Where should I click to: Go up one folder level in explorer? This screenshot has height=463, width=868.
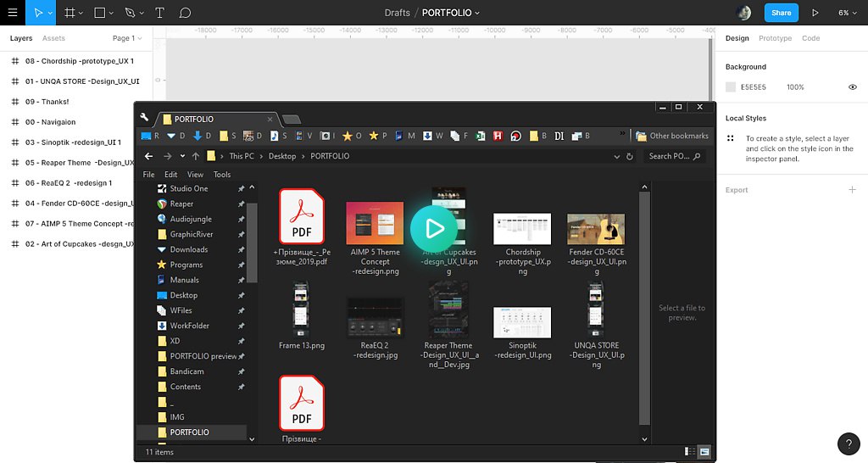196,156
